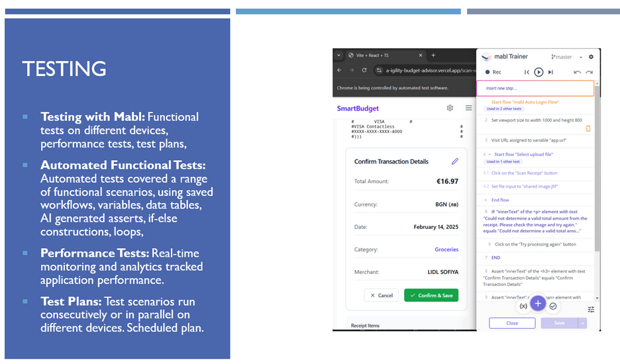Click the orange icon on viewport step
Viewport: 620px width, 364px height.
[588, 128]
